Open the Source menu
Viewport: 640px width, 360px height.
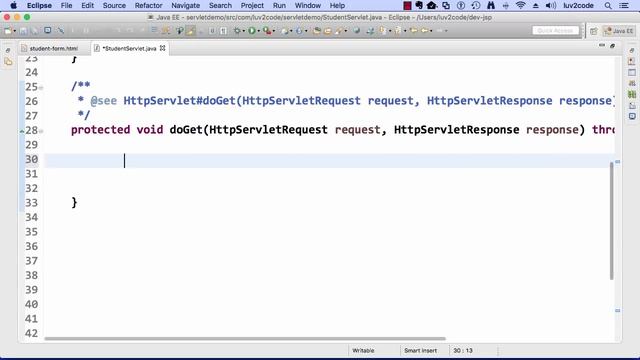pos(114,5)
